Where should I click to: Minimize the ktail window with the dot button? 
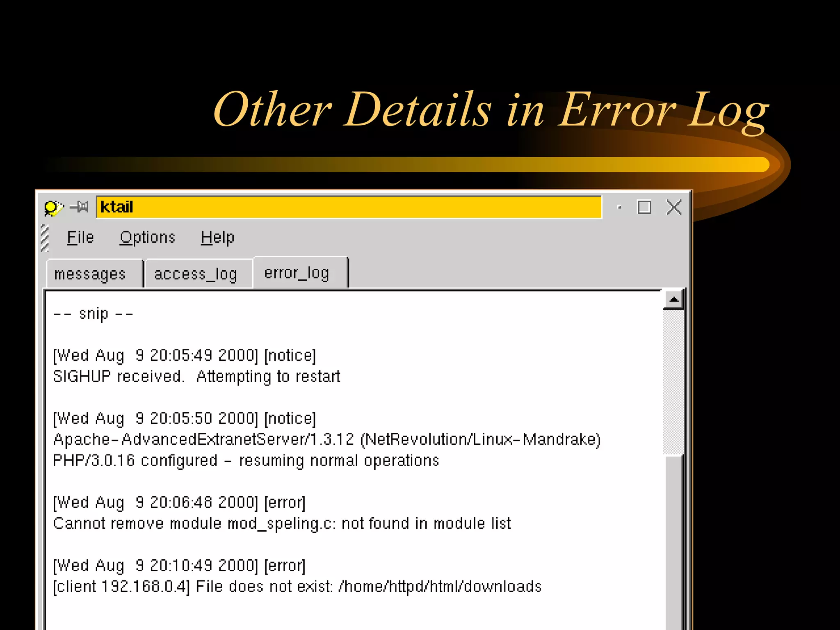coord(619,208)
